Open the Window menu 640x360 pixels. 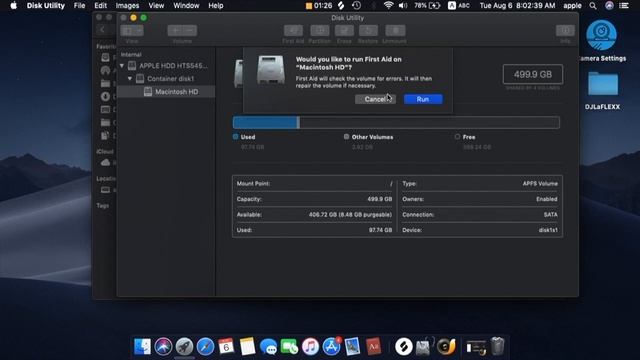[186, 6]
